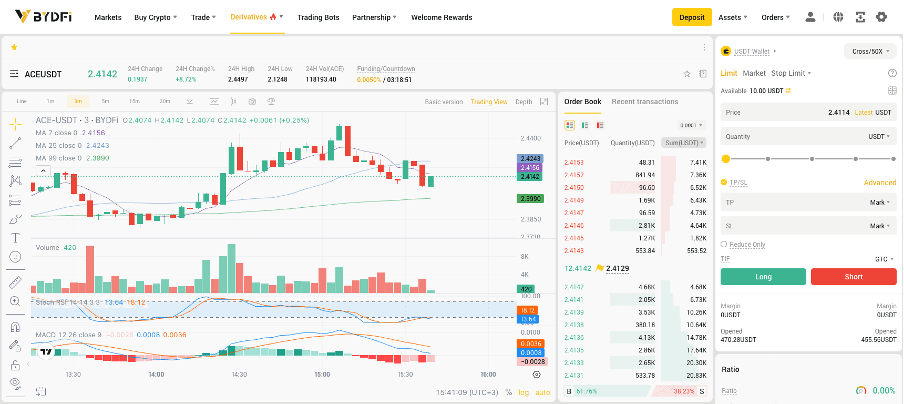
Task: Click the zoom in magnifier tool
Action: (15, 300)
